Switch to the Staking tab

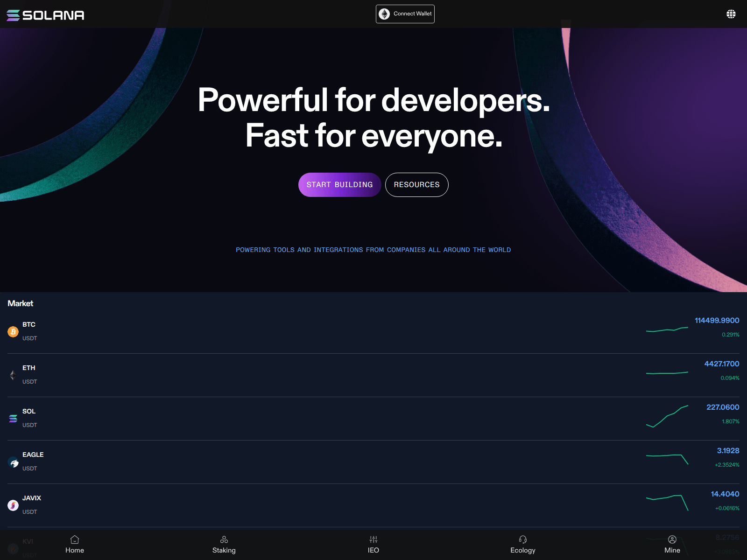point(224,545)
